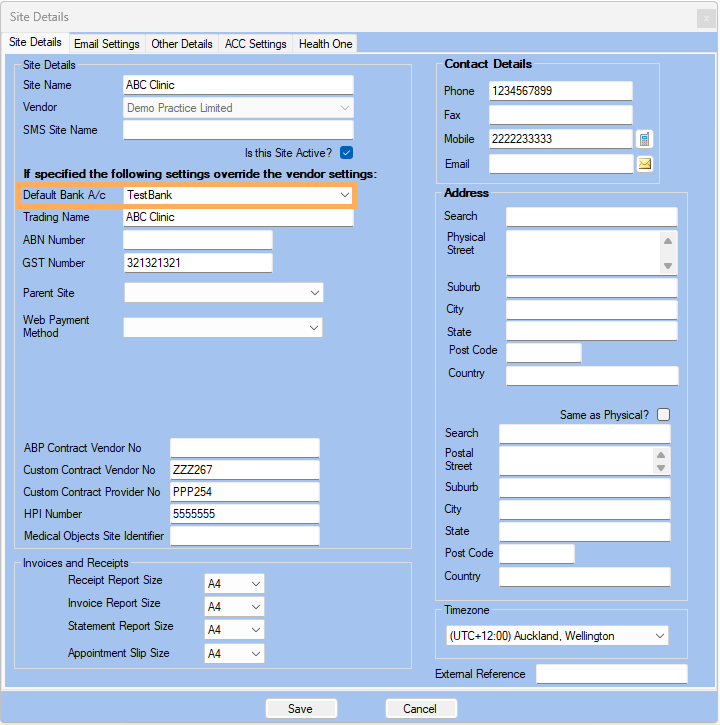Click the physical address Search field
The height and width of the screenshot is (725, 720).
click(592, 216)
